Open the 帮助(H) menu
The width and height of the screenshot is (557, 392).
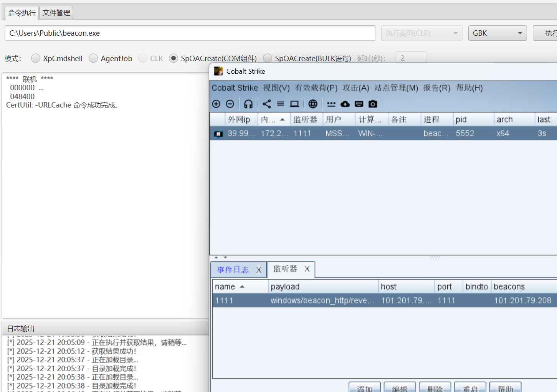coord(469,88)
